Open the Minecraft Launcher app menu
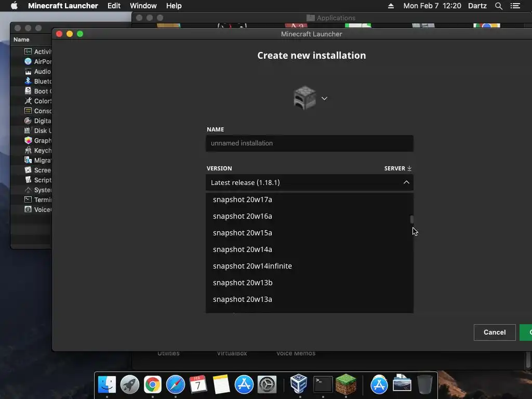This screenshot has width=532, height=399. [x=63, y=6]
